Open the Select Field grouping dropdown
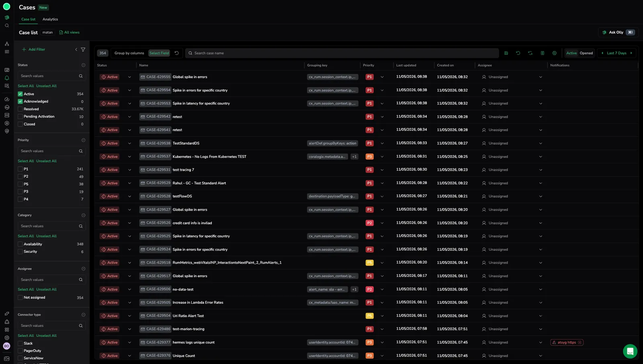Screen dimensions: 643x364 159,53
